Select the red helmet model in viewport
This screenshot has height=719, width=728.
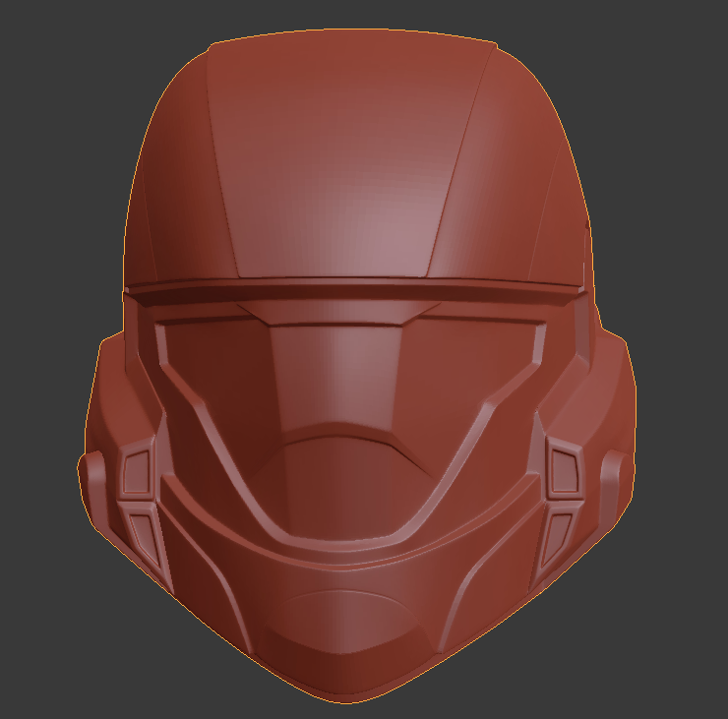coord(356,367)
